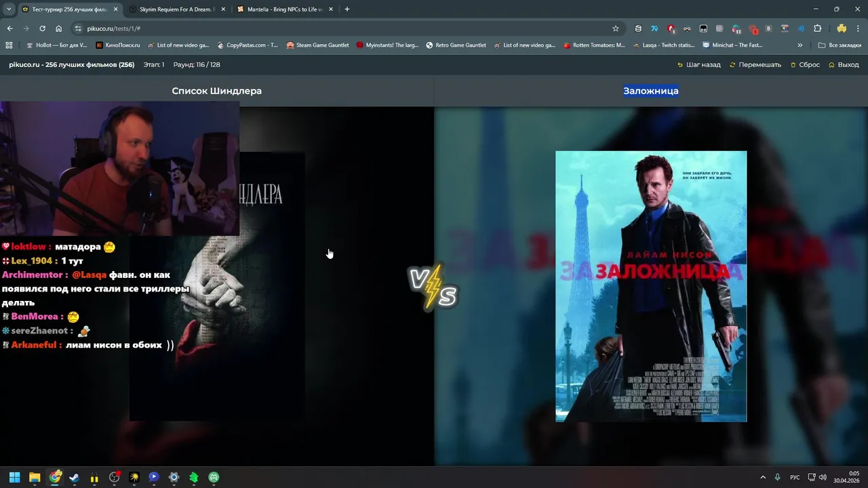This screenshot has height=488, width=868.
Task: Open the green honeycomb app in taskbar
Action: 194,477
